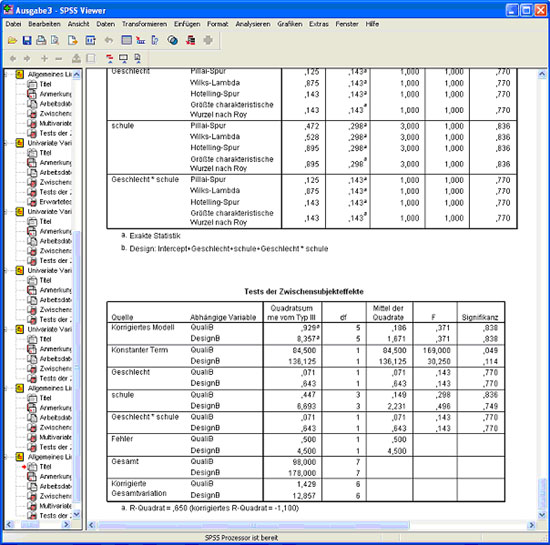Click the significance value ,049

(x=490, y=350)
